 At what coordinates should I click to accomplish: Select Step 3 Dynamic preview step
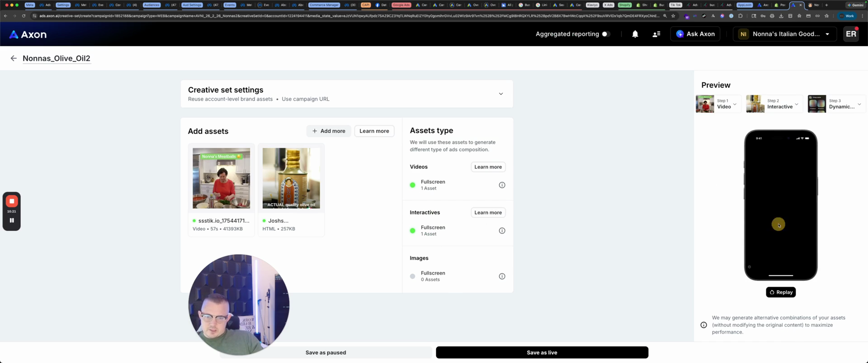(x=836, y=104)
